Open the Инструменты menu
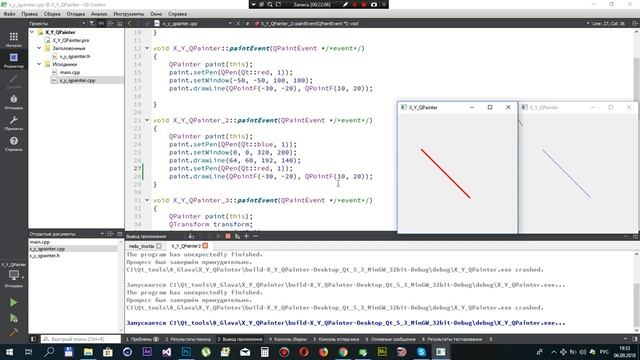The width and height of the screenshot is (640, 360). coord(129,14)
